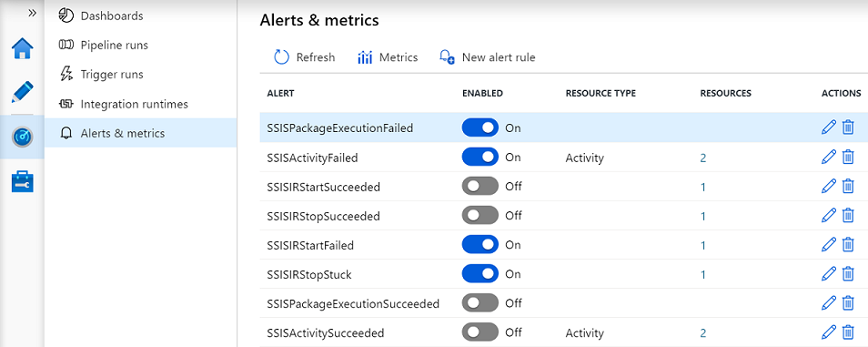Disable the SSISIRStopStuck alert toggle
This screenshot has height=347, width=868.
pos(479,274)
